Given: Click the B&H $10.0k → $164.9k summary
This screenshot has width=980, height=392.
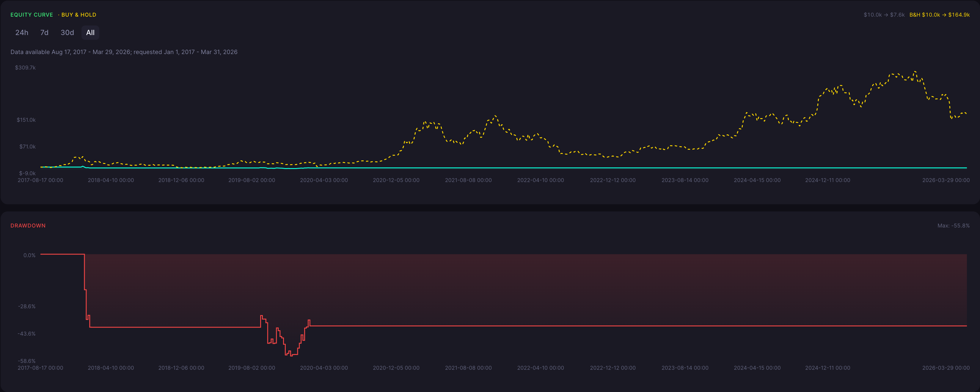Looking at the screenshot, I should pyautogui.click(x=939, y=15).
